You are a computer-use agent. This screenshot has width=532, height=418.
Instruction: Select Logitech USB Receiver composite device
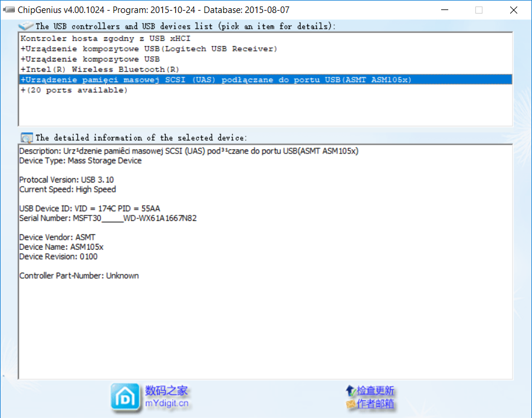(265, 49)
